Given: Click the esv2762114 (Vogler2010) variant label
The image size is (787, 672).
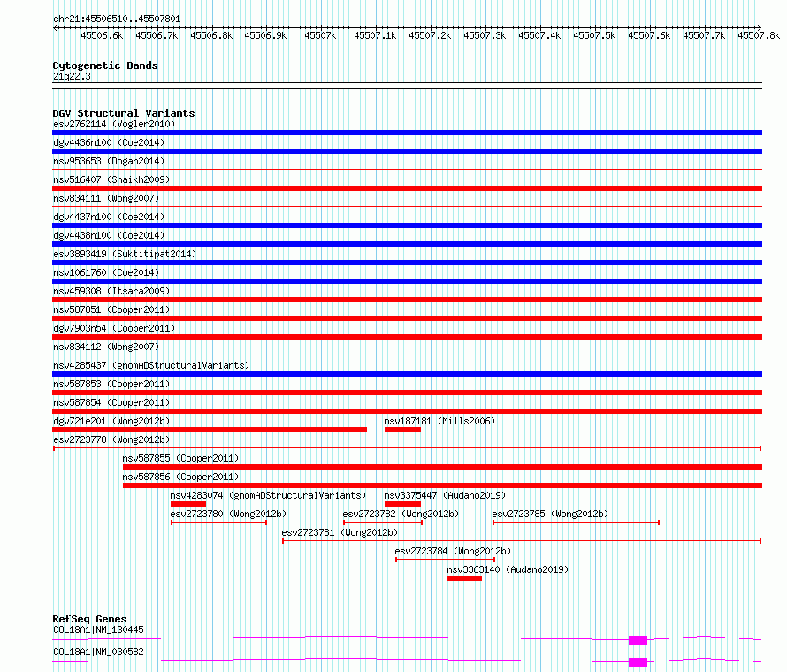Looking at the screenshot, I should click(x=114, y=124).
